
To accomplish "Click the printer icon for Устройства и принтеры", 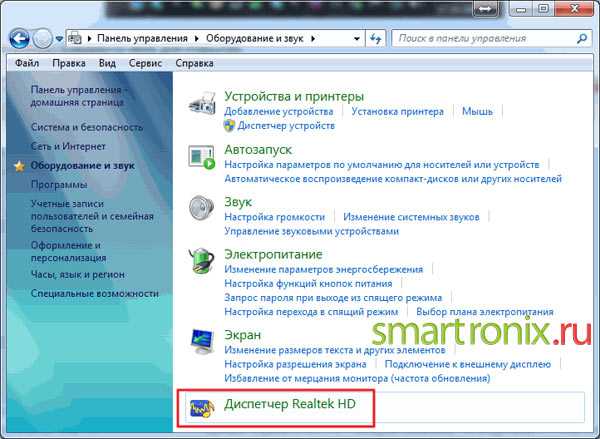I will click(202, 103).
